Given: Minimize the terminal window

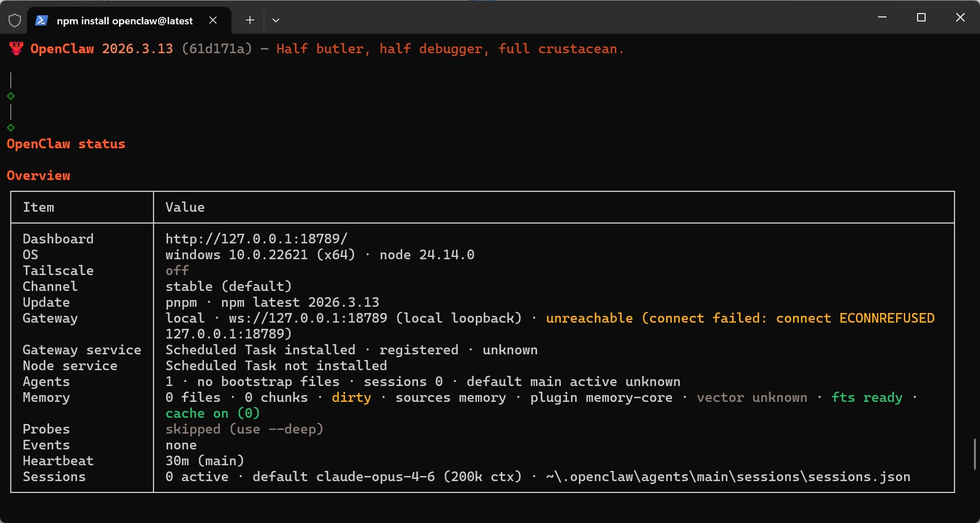Looking at the screenshot, I should 882,18.
